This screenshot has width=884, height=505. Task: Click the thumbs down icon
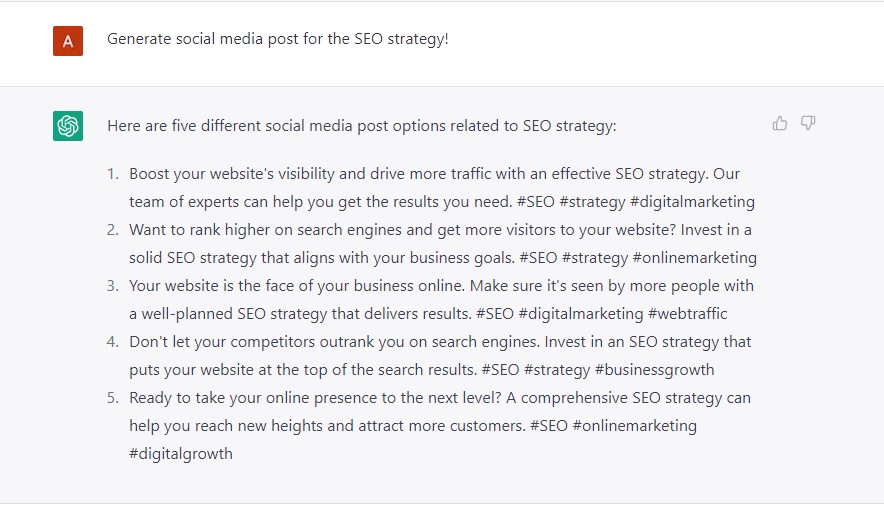[x=808, y=123]
